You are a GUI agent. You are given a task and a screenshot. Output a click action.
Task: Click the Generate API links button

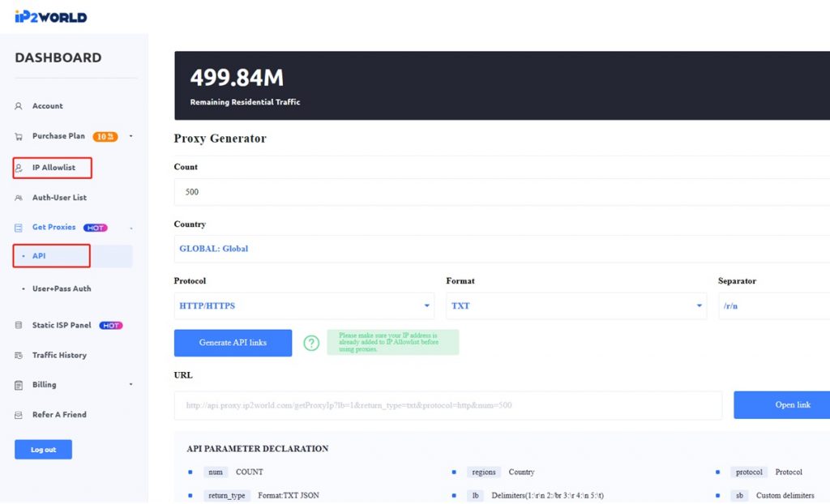(x=233, y=343)
